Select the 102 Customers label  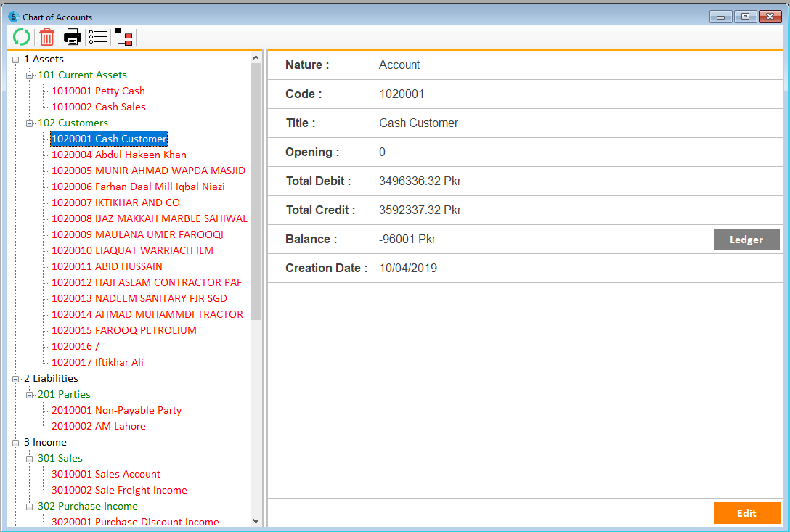[x=73, y=123]
